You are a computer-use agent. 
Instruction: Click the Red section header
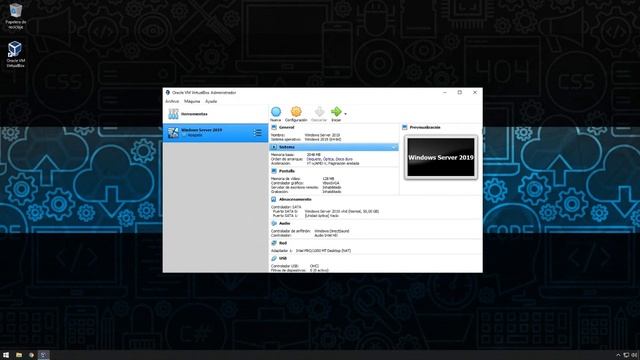tap(283, 243)
